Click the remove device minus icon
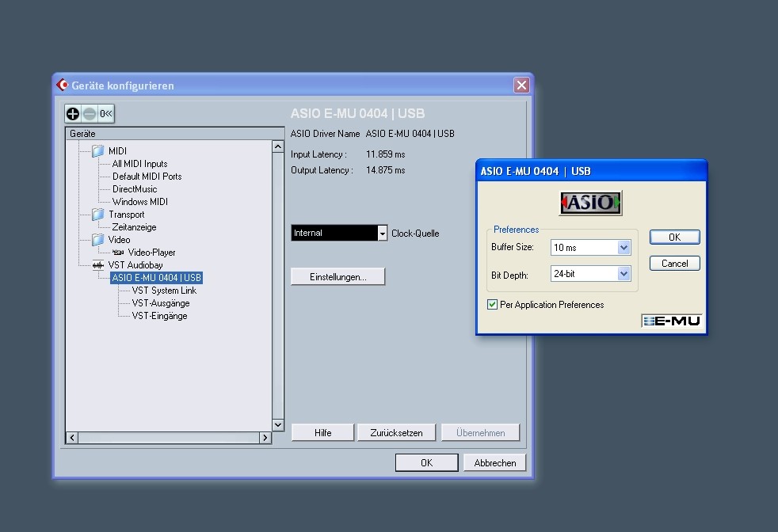 tap(90, 114)
